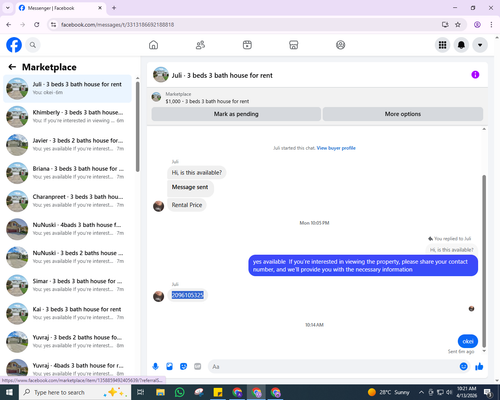Show hidden system tray icons chevron
The width and height of the screenshot is (500, 400).
click(421, 392)
